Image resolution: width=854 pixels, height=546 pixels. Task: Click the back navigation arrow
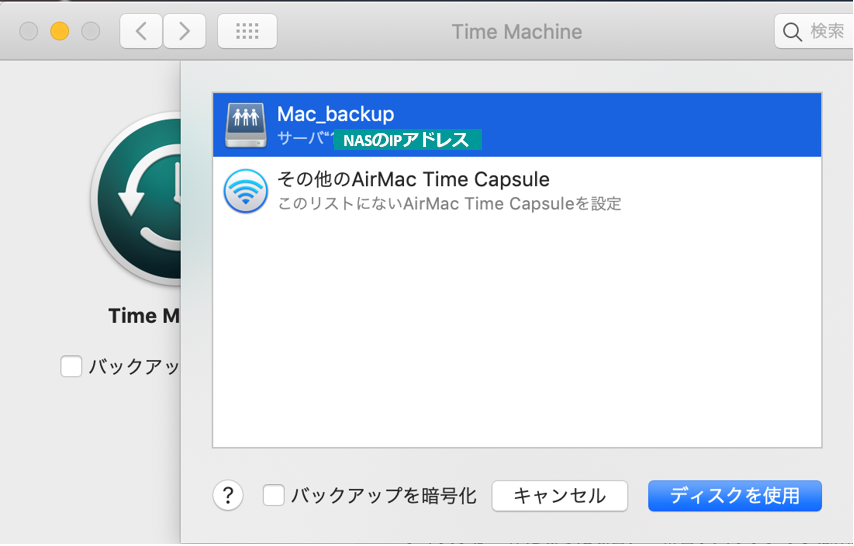(141, 31)
